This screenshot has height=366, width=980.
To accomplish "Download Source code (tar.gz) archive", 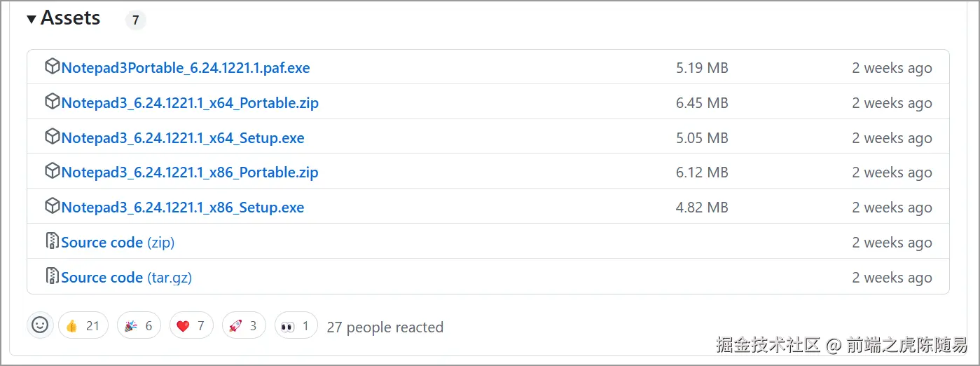I will 126,278.
